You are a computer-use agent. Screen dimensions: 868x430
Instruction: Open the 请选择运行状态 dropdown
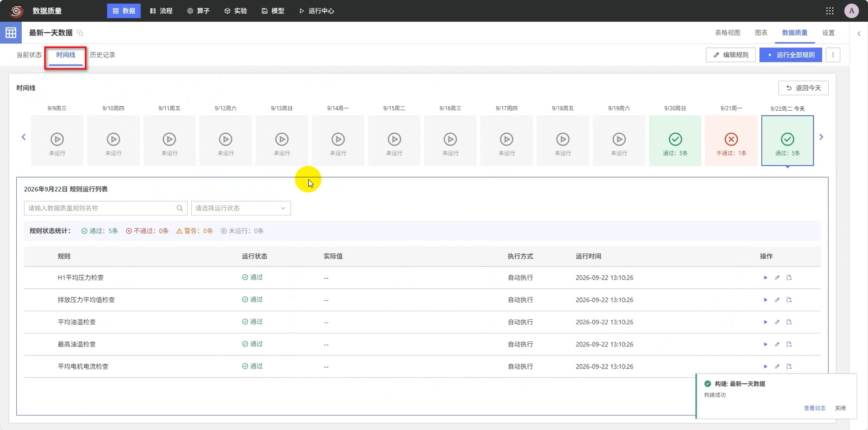point(241,208)
